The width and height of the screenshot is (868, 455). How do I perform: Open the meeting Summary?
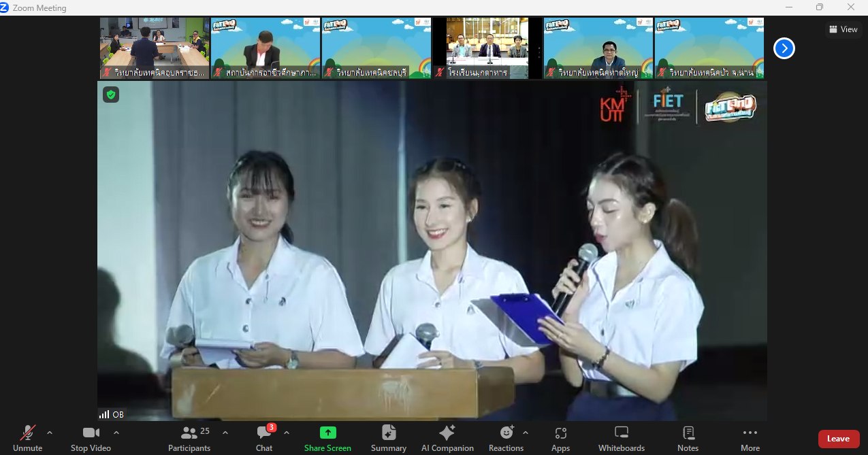(388, 438)
